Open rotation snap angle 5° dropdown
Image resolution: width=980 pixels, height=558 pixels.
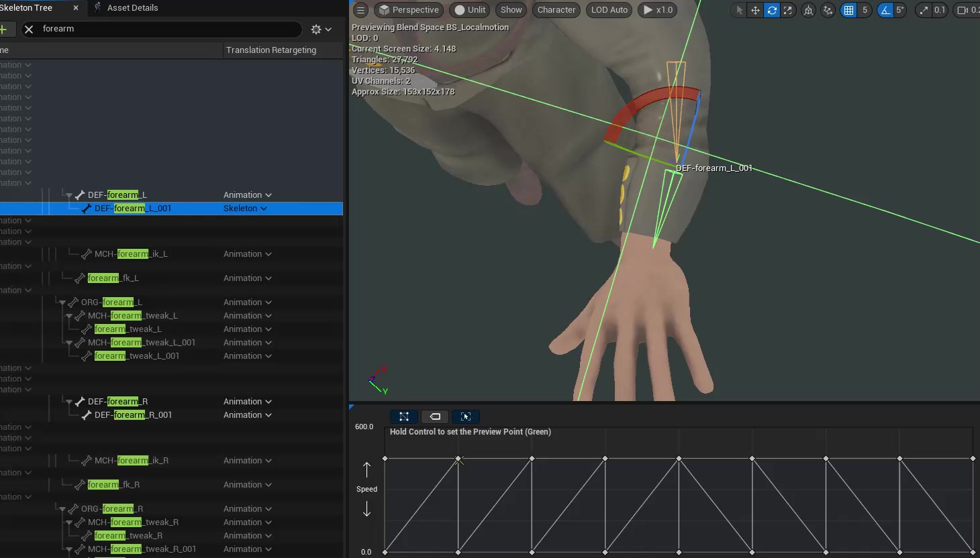[x=900, y=10]
